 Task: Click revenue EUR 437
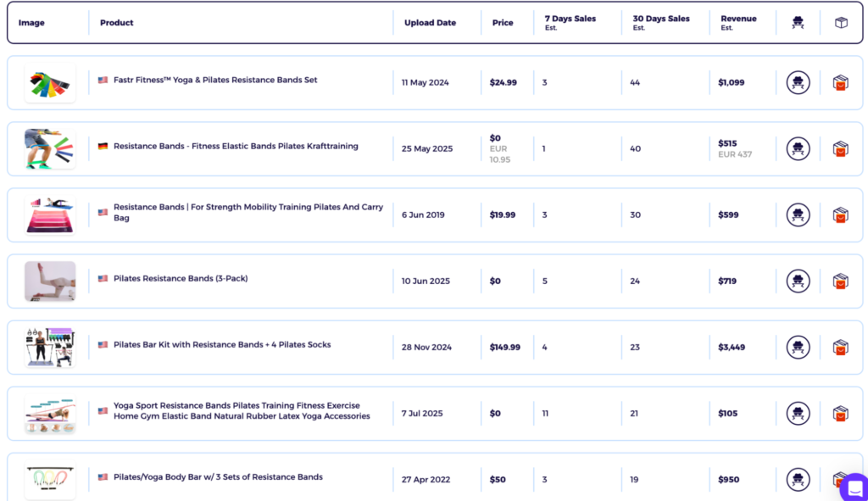[735, 154]
